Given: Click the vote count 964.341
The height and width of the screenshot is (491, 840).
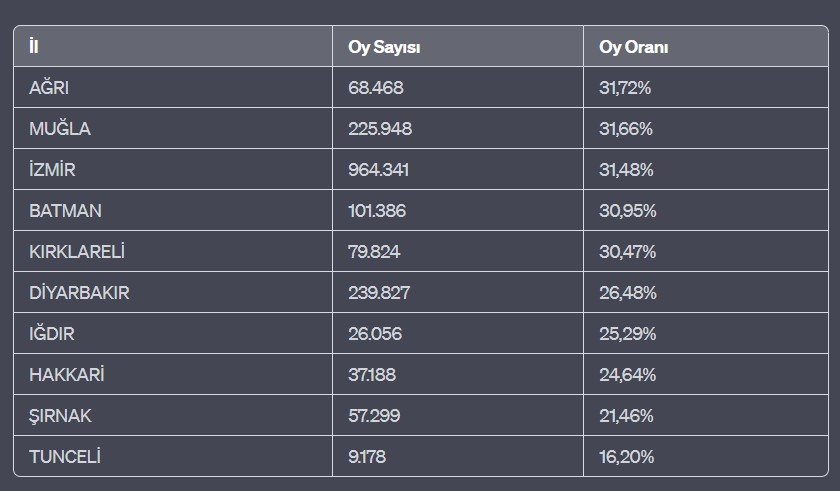Looking at the screenshot, I should click(379, 170).
